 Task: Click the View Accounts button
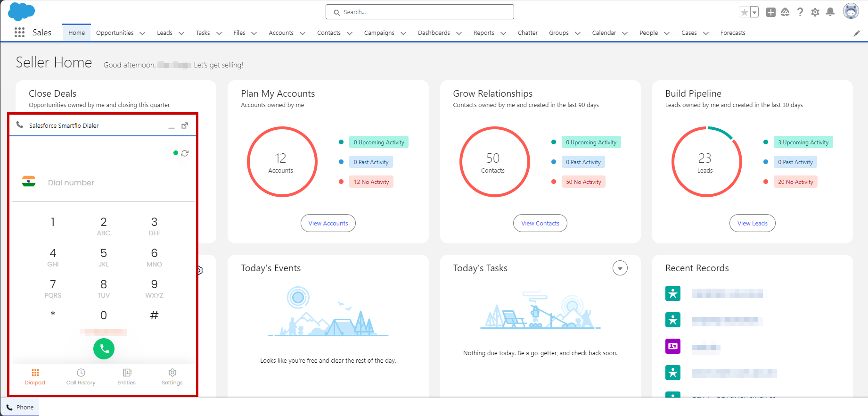tap(328, 223)
